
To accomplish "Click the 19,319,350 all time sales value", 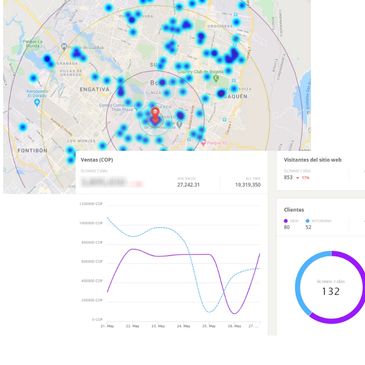I will (x=248, y=185).
